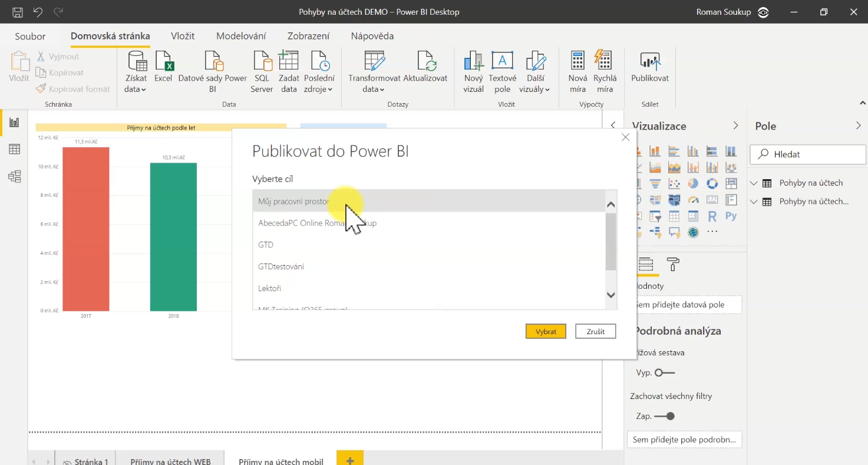Open the Zobrazení ribbon tab
The image size is (868, 465).
[308, 36]
